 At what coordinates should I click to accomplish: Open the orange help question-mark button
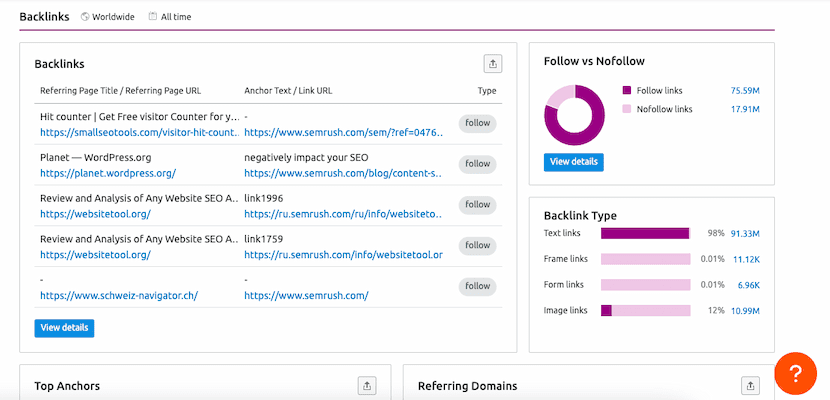tap(795, 374)
